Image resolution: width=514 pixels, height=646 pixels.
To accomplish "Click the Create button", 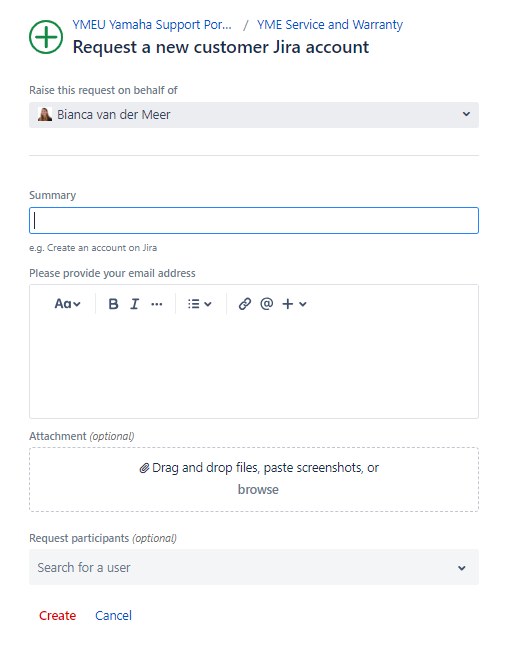I will (58, 616).
